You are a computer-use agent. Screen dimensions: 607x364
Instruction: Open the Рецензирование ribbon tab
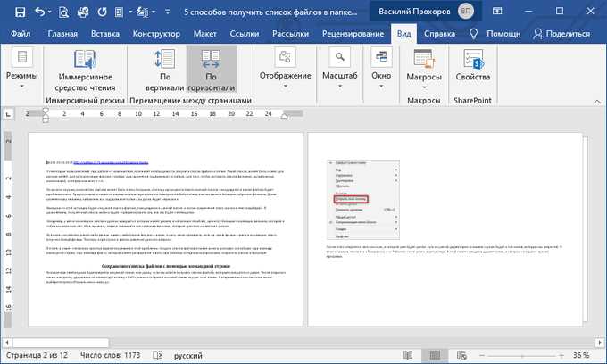click(x=353, y=34)
